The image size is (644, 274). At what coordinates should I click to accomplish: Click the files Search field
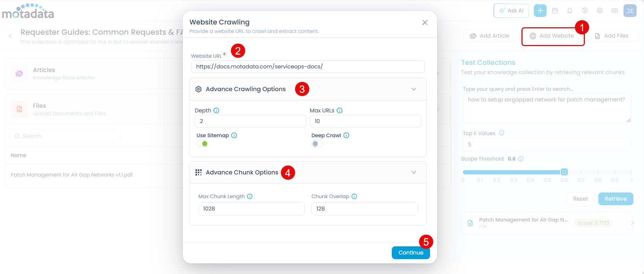(64, 136)
